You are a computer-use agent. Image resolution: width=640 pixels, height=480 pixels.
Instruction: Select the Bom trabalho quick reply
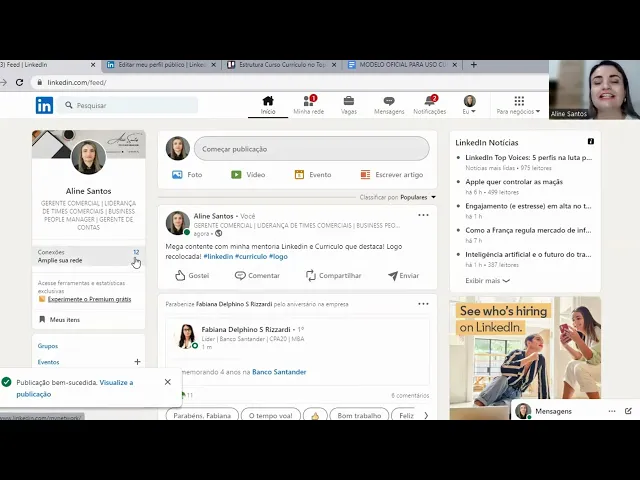tap(359, 415)
